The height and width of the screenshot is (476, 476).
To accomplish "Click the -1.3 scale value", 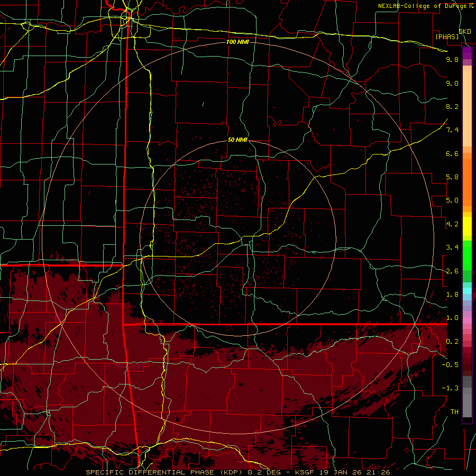I will click(450, 388).
